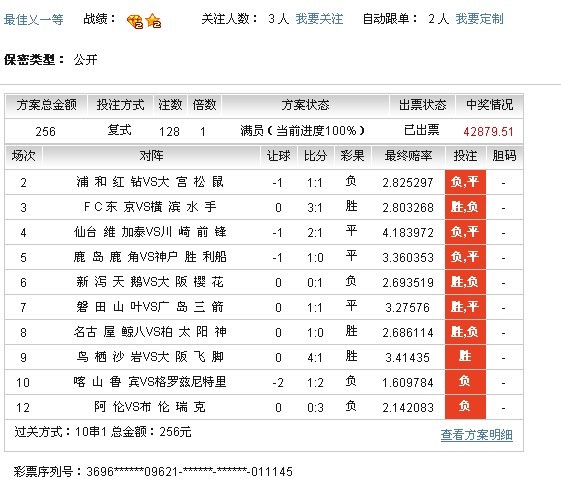
Task: Click odds value 2.825297
Action: 408,183
